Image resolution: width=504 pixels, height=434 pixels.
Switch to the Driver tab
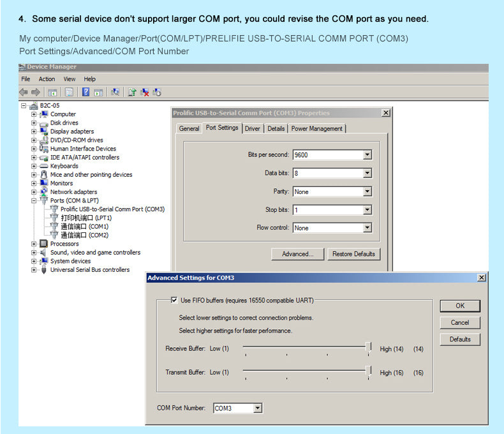(253, 128)
